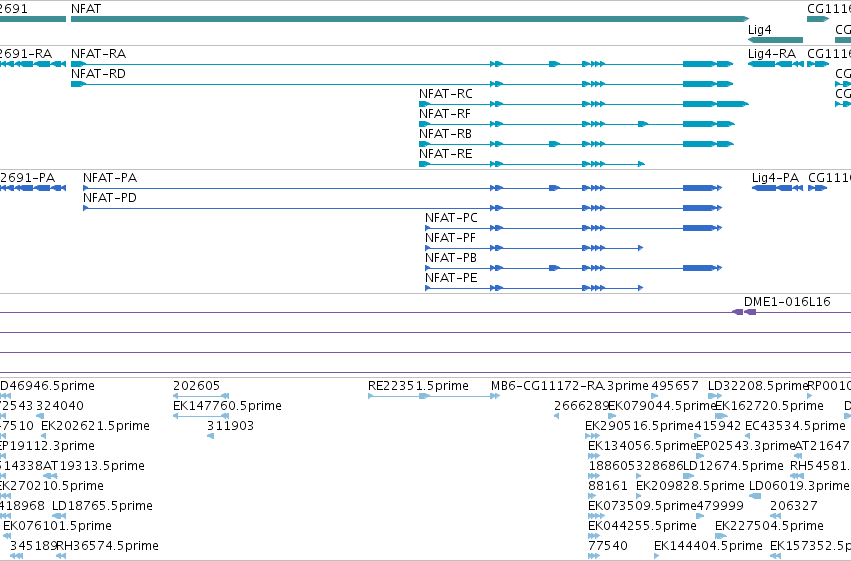The image size is (851, 561).
Task: Click the EK209828.5prime EST label
Action: tap(690, 486)
